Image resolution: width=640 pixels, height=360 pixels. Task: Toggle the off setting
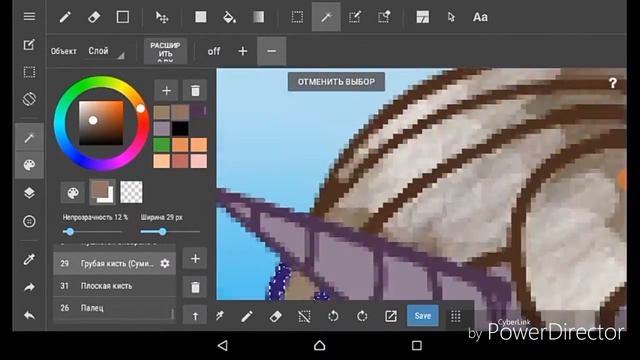click(x=214, y=51)
